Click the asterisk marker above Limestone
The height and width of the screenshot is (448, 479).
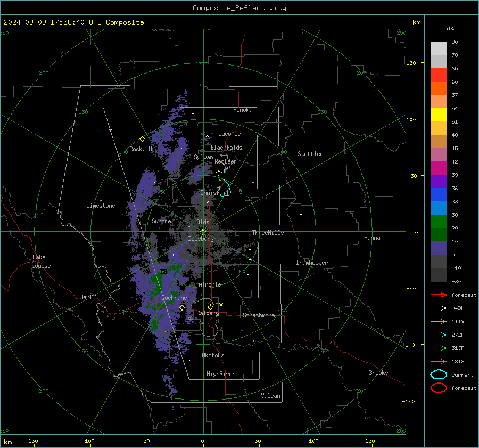[x=101, y=201]
